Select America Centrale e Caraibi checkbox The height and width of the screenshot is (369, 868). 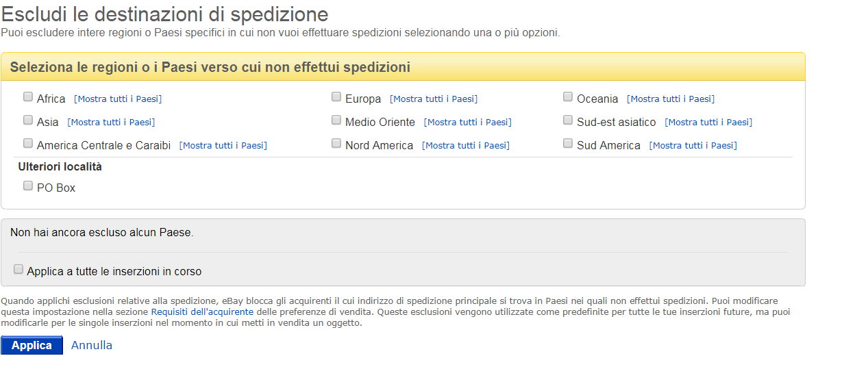28,144
